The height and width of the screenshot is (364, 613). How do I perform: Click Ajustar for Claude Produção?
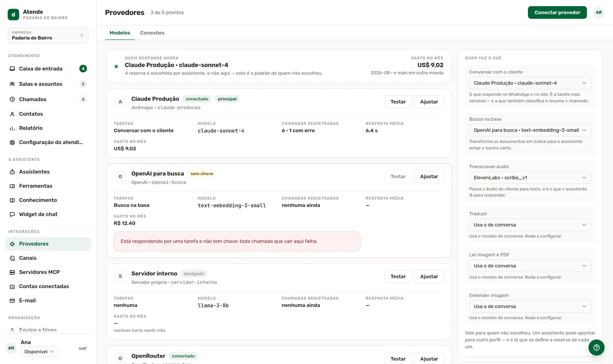tap(429, 102)
